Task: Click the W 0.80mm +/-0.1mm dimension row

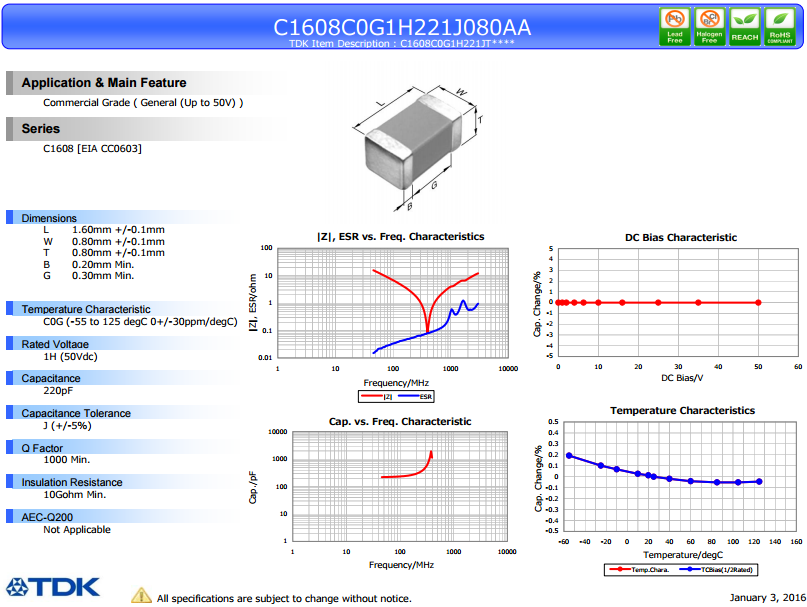Action: 104,241
